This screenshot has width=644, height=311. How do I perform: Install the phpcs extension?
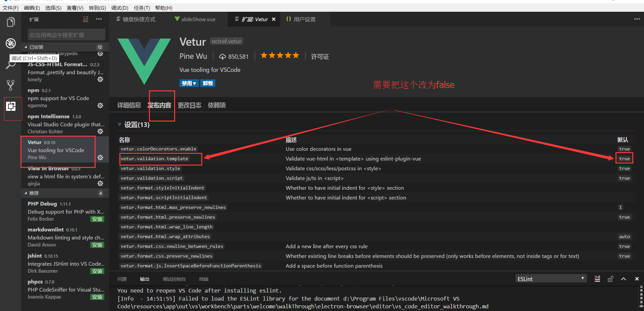[x=97, y=297]
